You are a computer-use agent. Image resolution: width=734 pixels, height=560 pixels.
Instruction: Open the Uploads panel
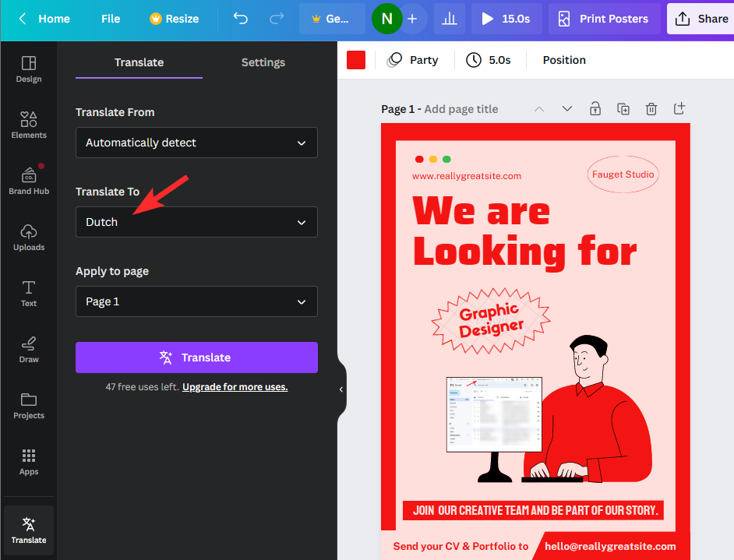point(29,237)
